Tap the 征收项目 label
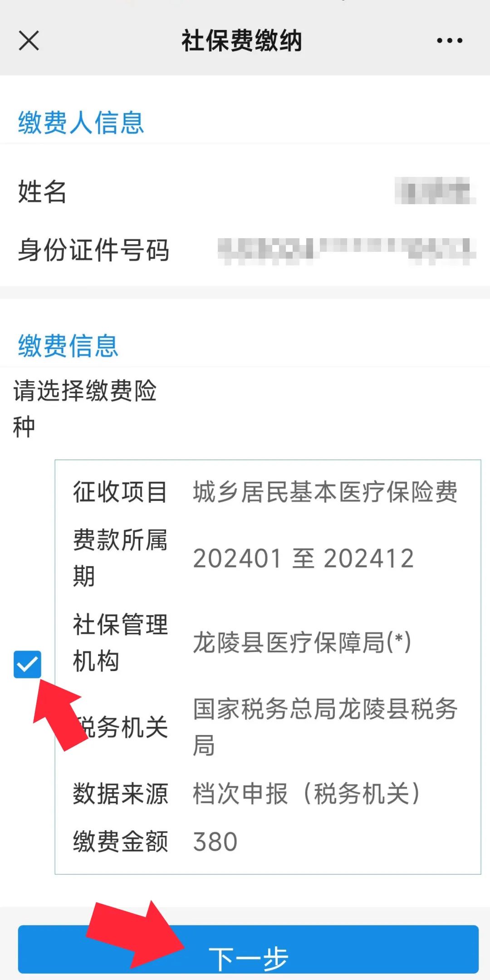Viewport: 490px width, 980px height. [120, 492]
